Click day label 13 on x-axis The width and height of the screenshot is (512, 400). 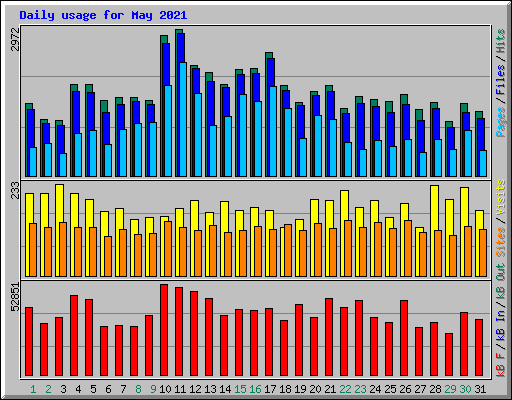click(210, 389)
